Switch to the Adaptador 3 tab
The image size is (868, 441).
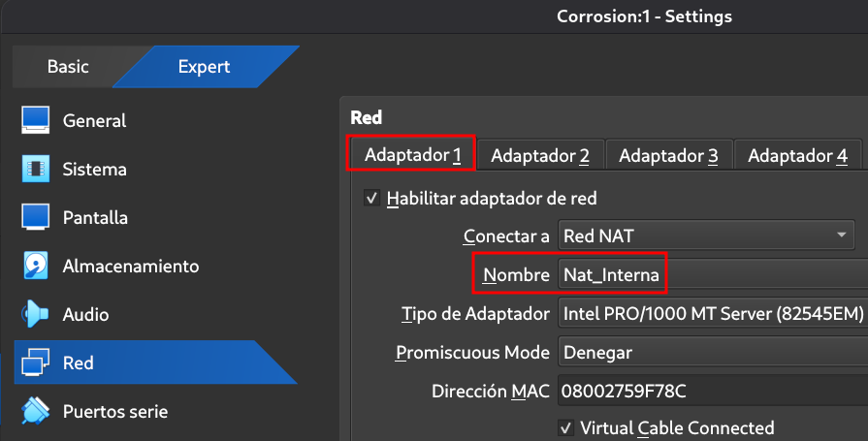point(669,155)
